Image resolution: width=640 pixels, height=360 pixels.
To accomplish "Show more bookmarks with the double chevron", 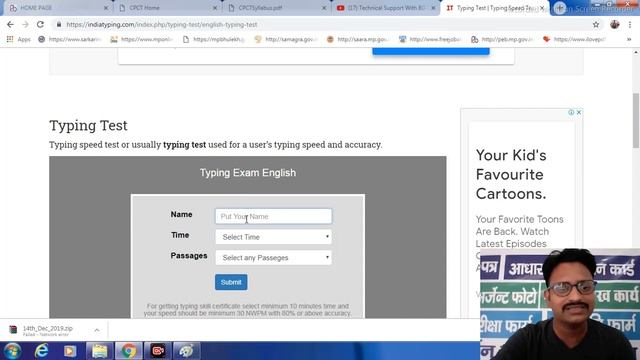I will pyautogui.click(x=629, y=39).
